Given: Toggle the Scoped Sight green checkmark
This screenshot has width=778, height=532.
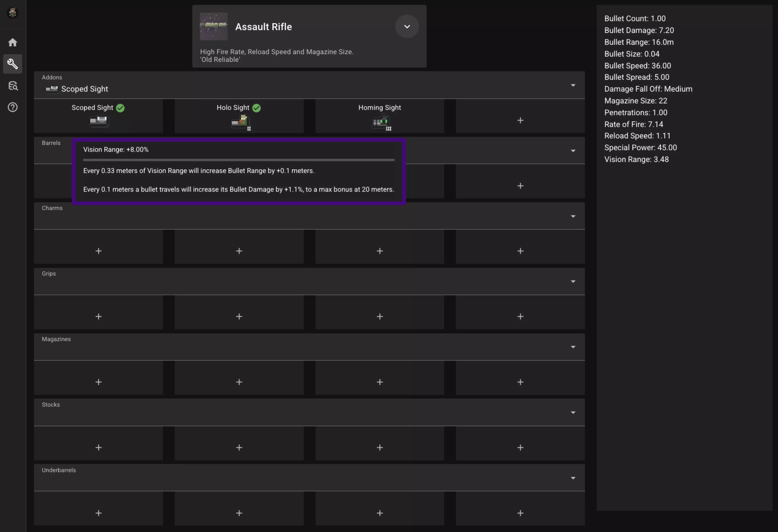Looking at the screenshot, I should (120, 108).
